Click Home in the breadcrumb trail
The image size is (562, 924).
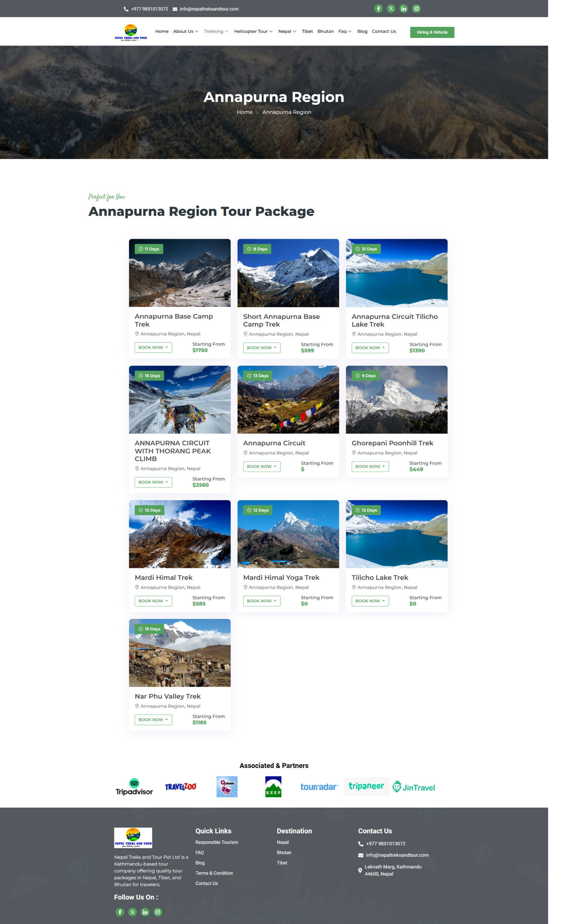[x=244, y=112]
